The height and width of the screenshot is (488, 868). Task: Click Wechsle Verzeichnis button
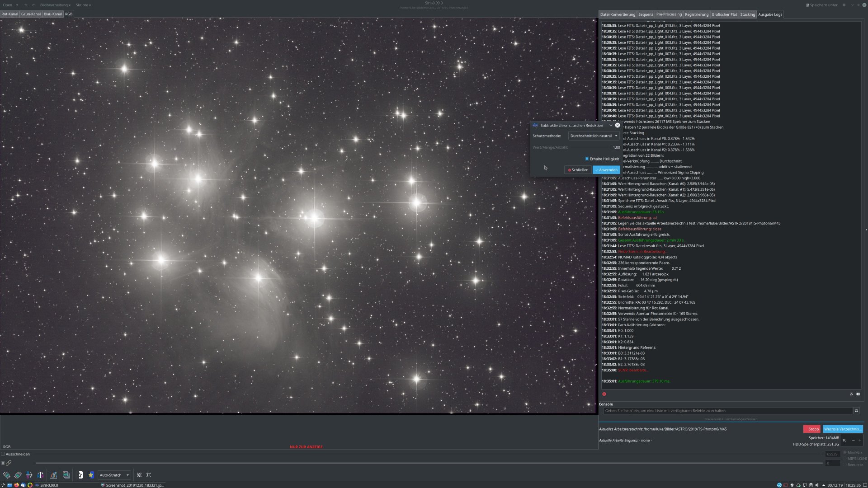coord(843,429)
